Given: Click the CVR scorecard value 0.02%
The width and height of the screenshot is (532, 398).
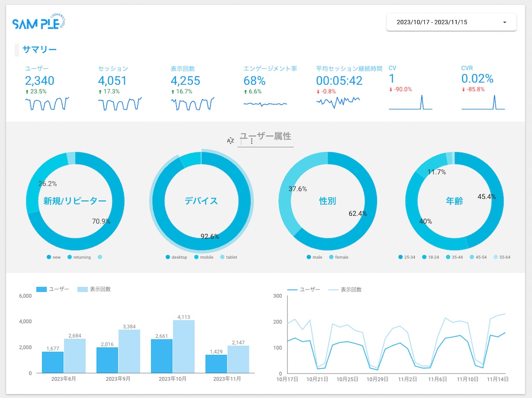Looking at the screenshot, I should pos(477,79).
